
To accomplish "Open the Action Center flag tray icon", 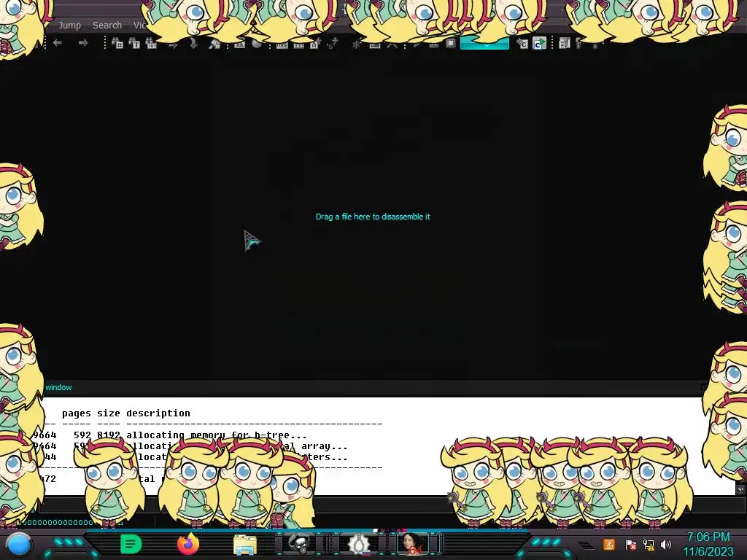I will coord(631,545).
